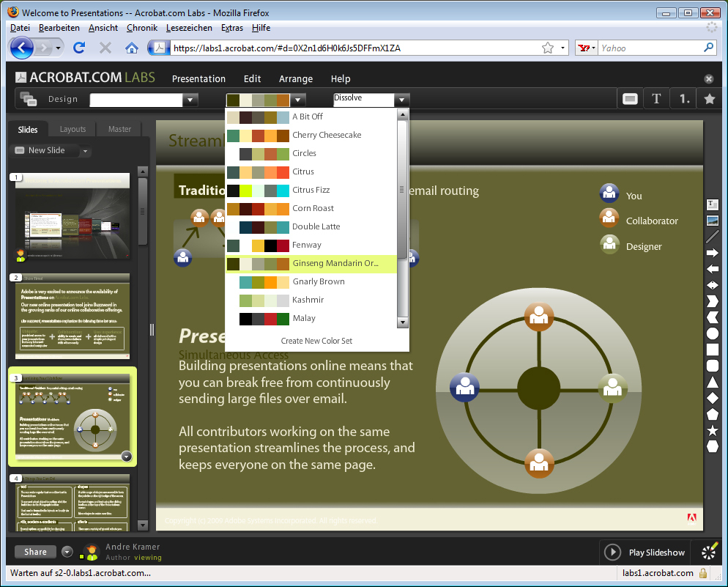
Task: Open the URL bar history dropdown
Action: 562,48
